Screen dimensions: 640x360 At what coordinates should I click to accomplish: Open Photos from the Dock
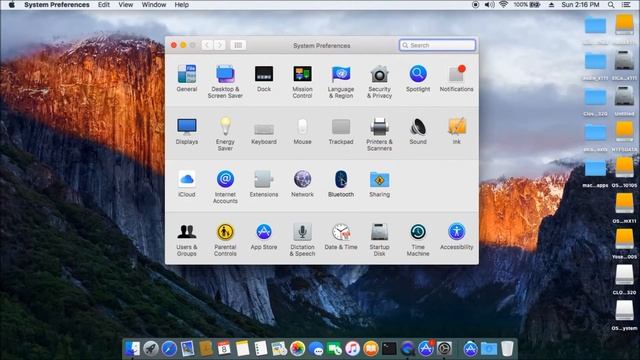pos(298,349)
